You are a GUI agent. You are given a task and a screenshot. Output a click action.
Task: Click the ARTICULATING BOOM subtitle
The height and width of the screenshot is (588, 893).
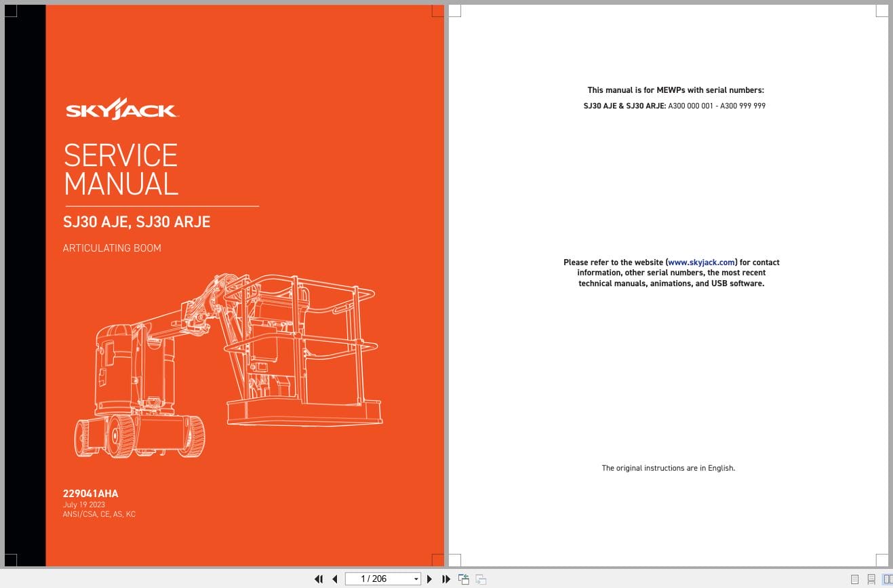pyautogui.click(x=112, y=248)
